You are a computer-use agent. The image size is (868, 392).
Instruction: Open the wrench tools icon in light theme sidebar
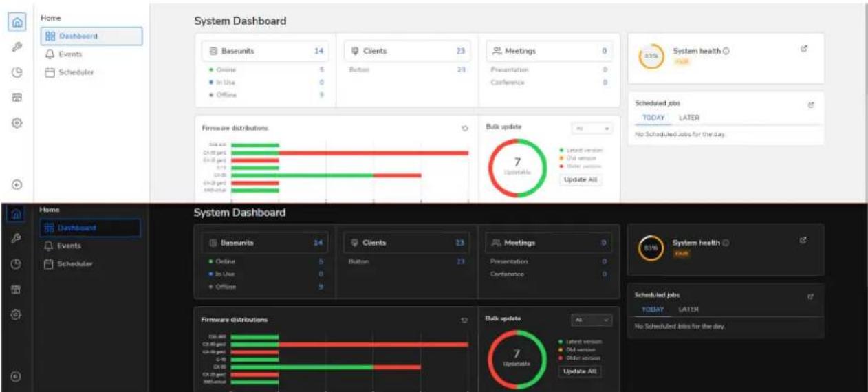point(17,47)
